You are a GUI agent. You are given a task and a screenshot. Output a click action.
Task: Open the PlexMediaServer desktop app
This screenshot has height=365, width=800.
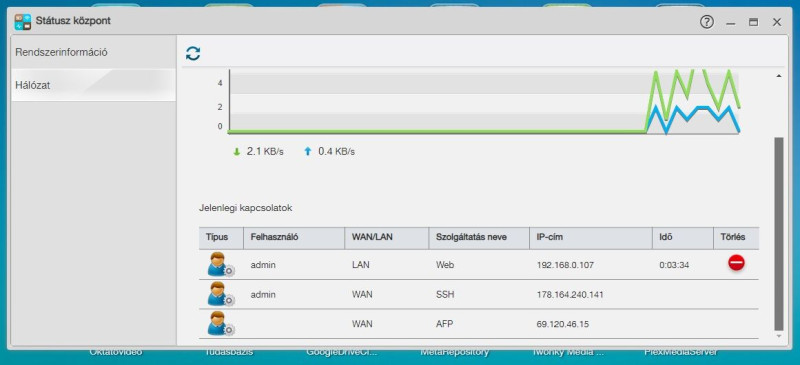click(681, 352)
